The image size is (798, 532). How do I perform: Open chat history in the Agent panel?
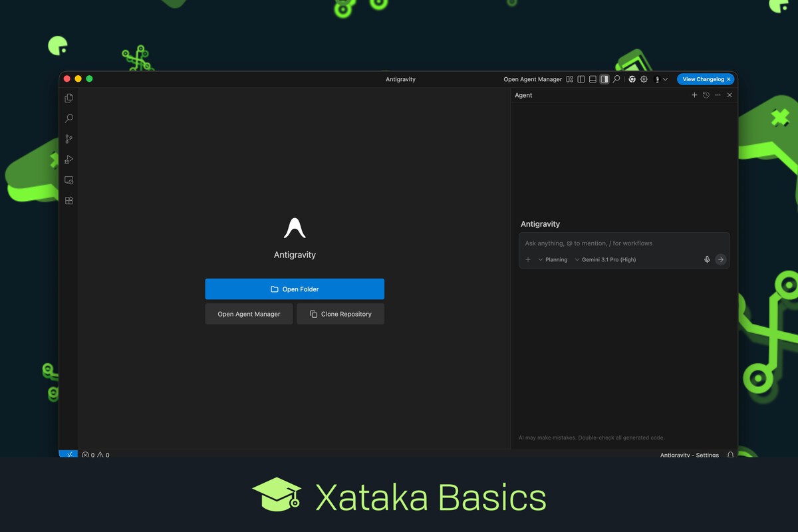[706, 95]
